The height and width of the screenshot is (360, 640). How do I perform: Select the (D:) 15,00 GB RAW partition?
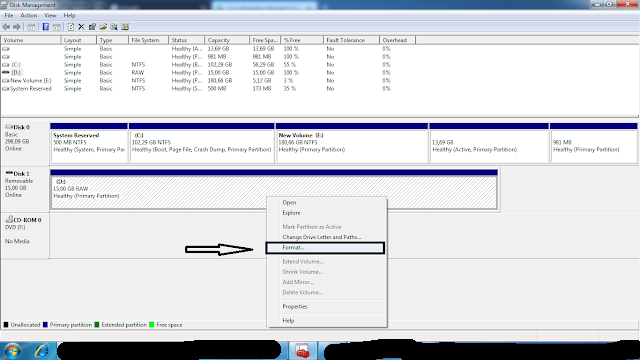[274, 189]
